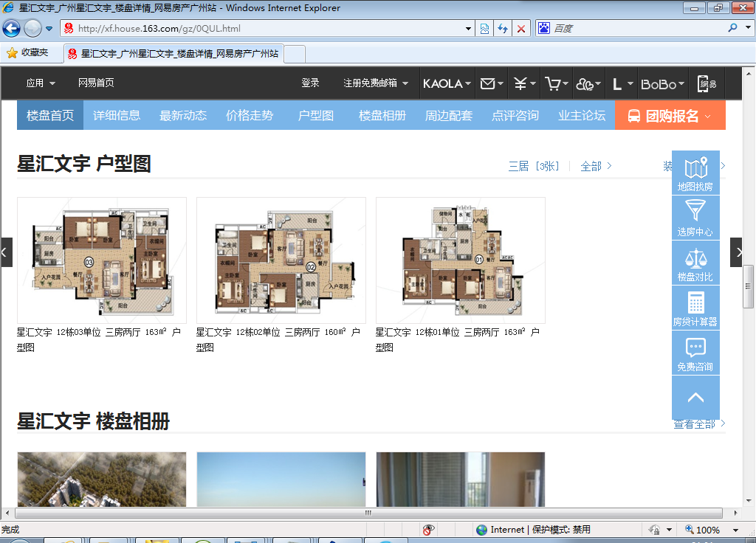Click the mail envelope icon in top bar
Screen dimensions: 756x543
(x=487, y=84)
